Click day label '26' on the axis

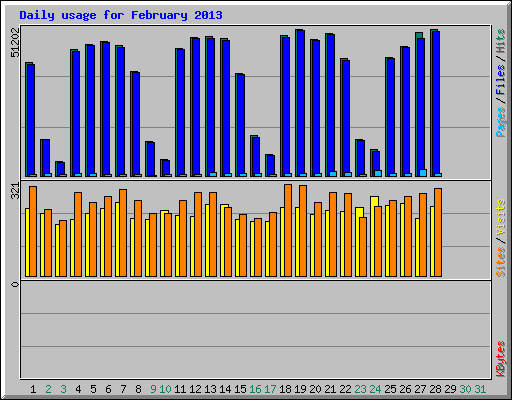[x=405, y=389]
